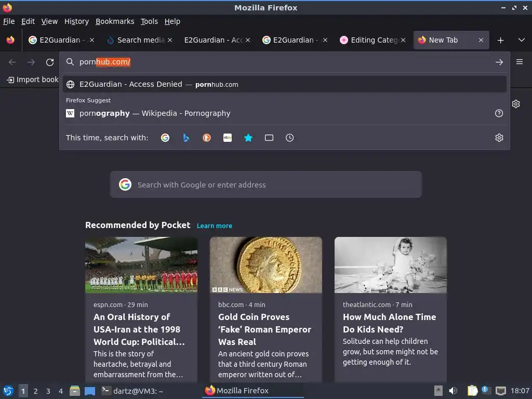Image resolution: width=532 pixels, height=399 pixels.
Task: Search this time with Bing icon
Action: [186, 138]
